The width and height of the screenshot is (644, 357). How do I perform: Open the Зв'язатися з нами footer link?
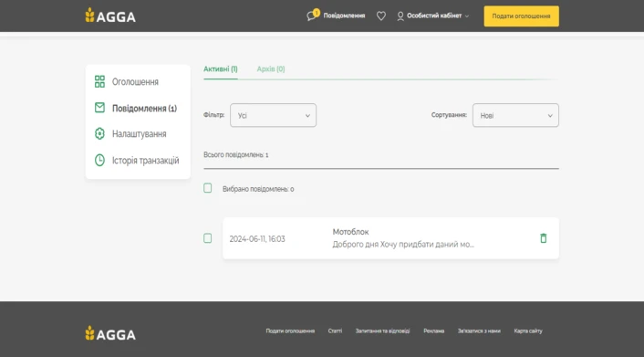[x=479, y=331]
